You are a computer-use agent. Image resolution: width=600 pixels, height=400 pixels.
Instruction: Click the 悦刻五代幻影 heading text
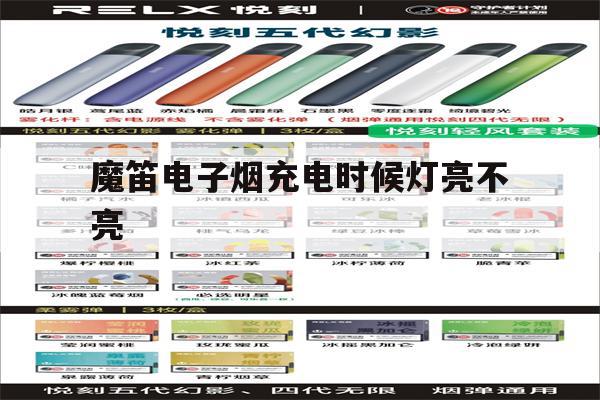(300, 33)
